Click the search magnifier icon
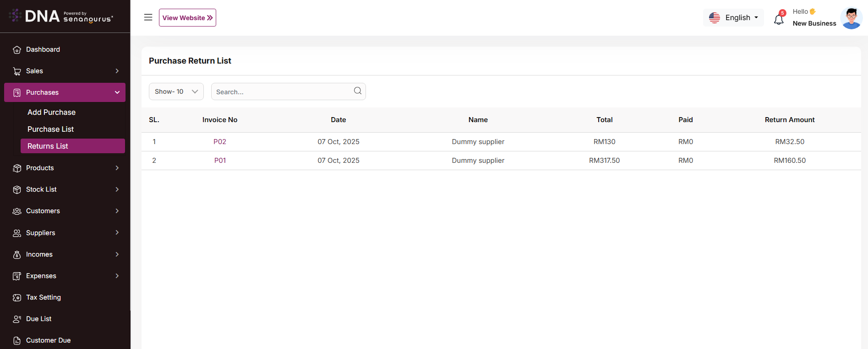The image size is (868, 349). pyautogui.click(x=357, y=91)
